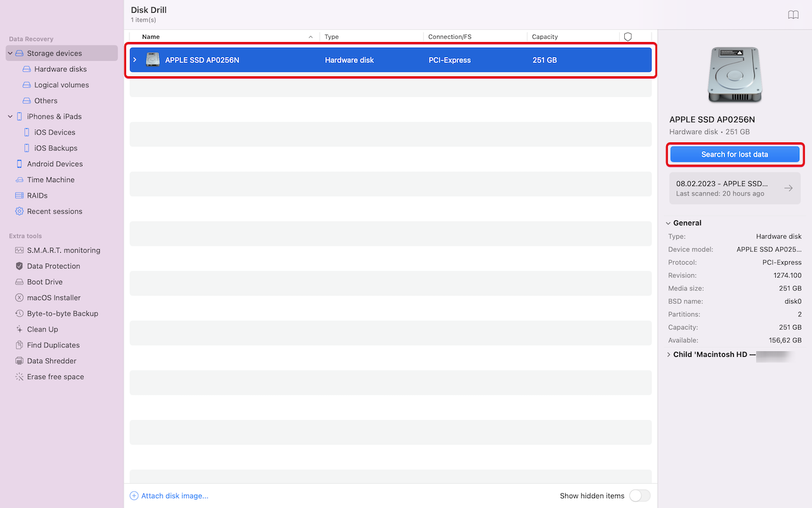Click Attach disk image link
Viewport: 812px width, 508px height.
click(x=174, y=496)
